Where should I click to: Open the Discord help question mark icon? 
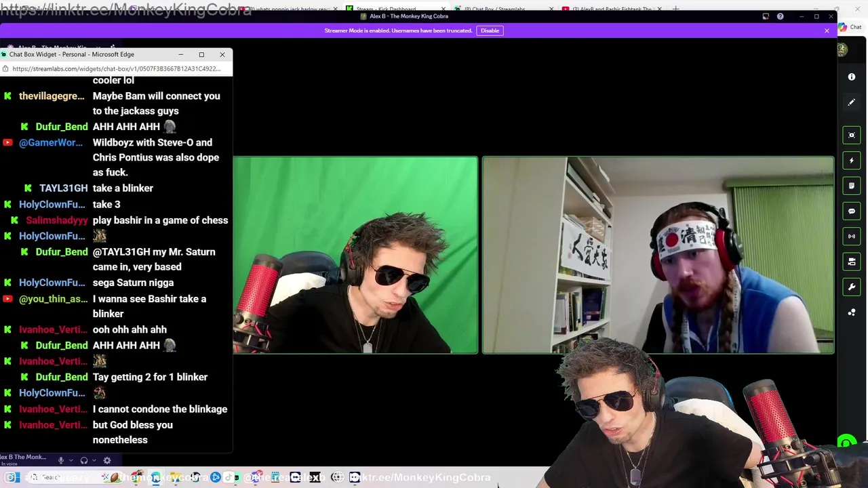[781, 16]
